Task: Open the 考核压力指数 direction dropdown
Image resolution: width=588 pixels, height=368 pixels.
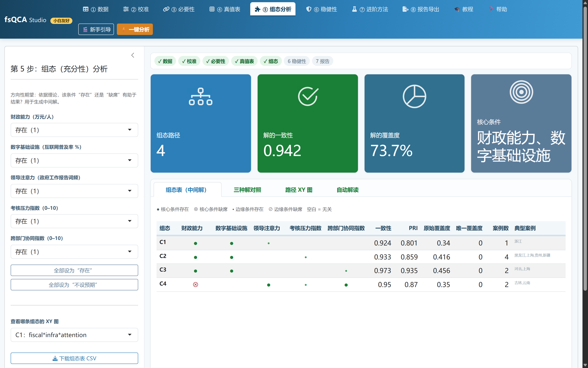Action: (74, 221)
